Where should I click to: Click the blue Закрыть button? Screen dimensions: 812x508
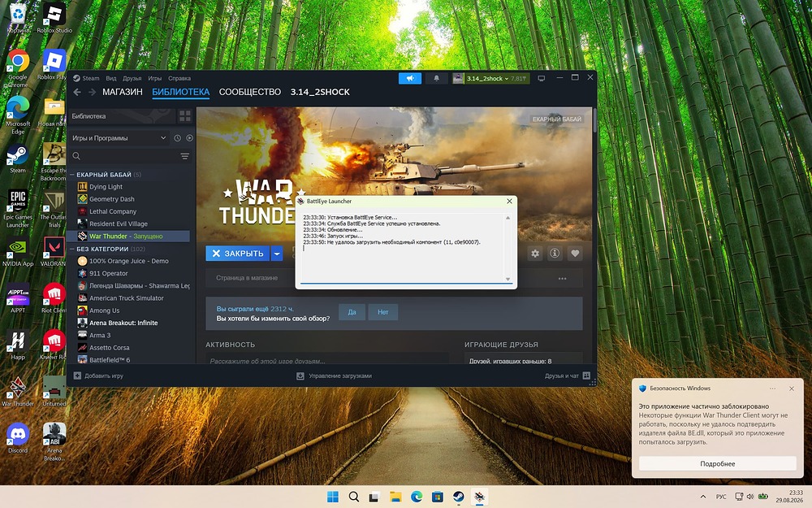click(238, 254)
